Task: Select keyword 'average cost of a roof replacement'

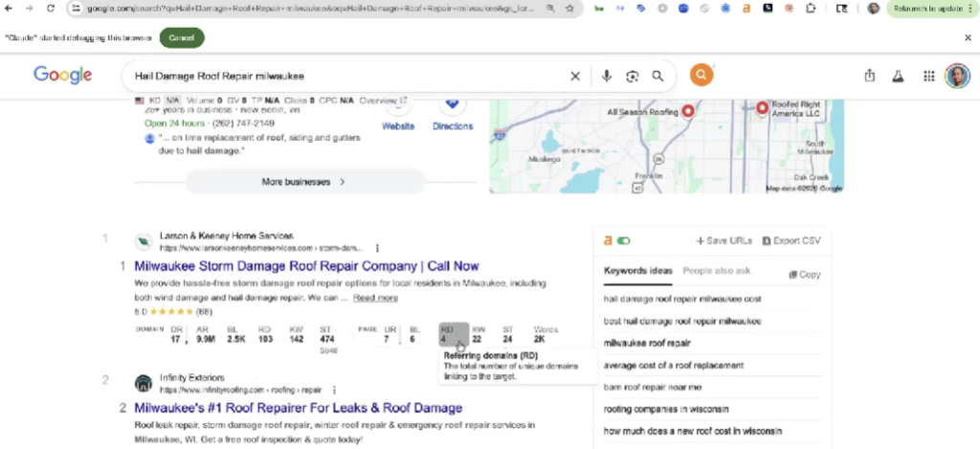Action: click(x=674, y=365)
